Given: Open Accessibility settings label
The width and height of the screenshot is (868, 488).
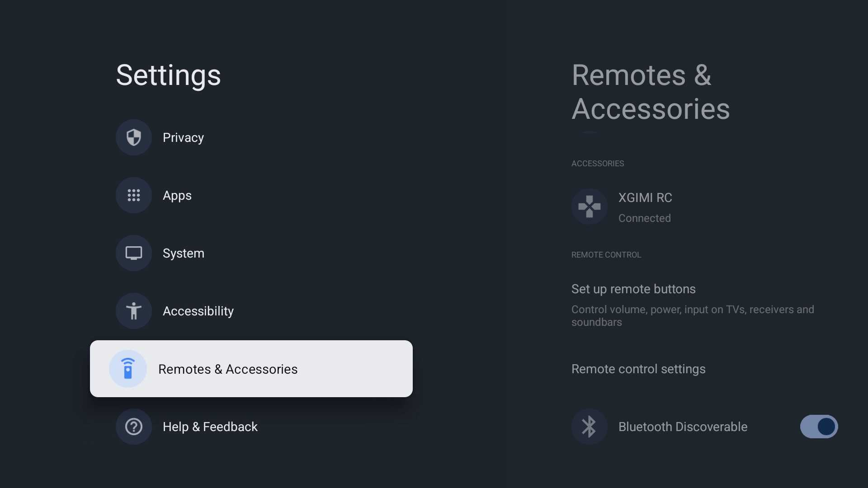Looking at the screenshot, I should pyautogui.click(x=198, y=311).
